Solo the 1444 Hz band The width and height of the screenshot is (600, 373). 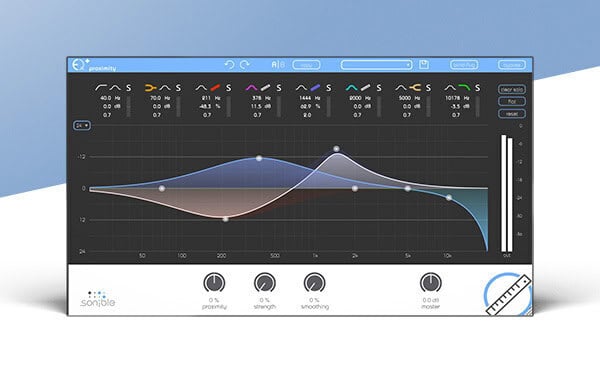click(x=329, y=88)
